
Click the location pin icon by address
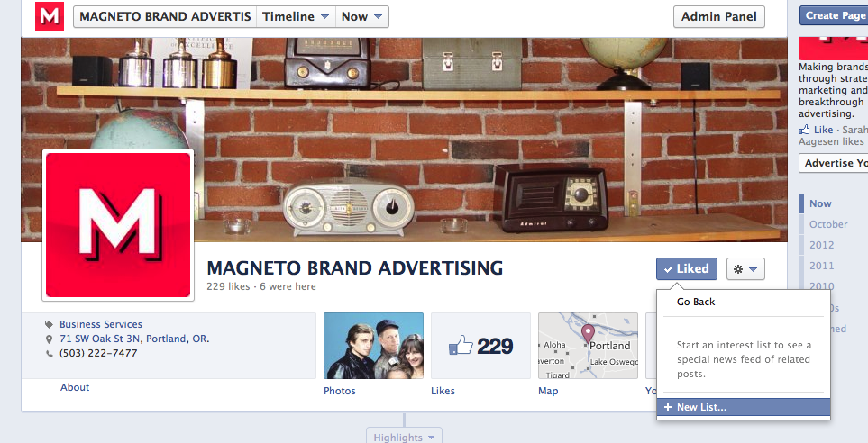[50, 339]
